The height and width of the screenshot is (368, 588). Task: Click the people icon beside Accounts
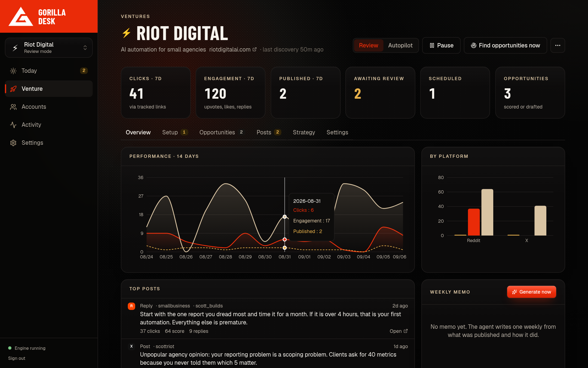point(13,107)
